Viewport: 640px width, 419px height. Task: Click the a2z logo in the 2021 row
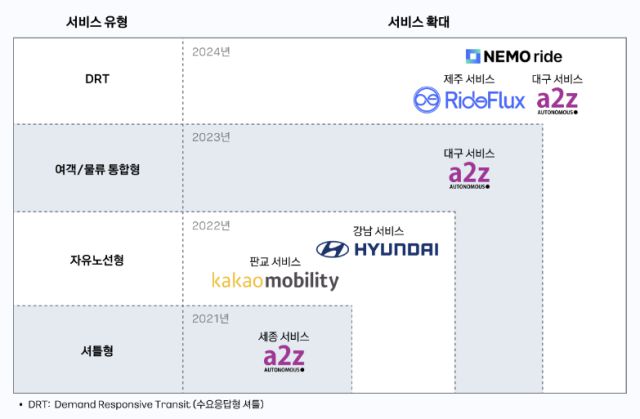[283, 357]
